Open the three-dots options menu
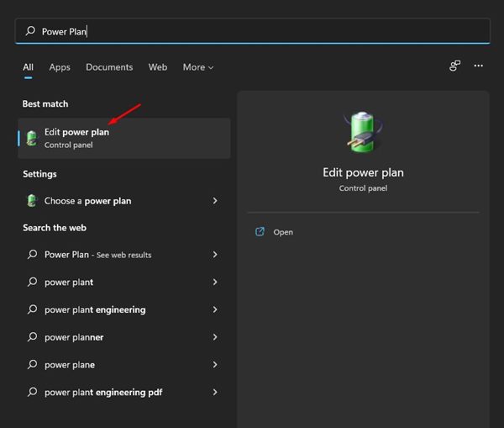Screen dimensions: 504x428 [478, 66]
